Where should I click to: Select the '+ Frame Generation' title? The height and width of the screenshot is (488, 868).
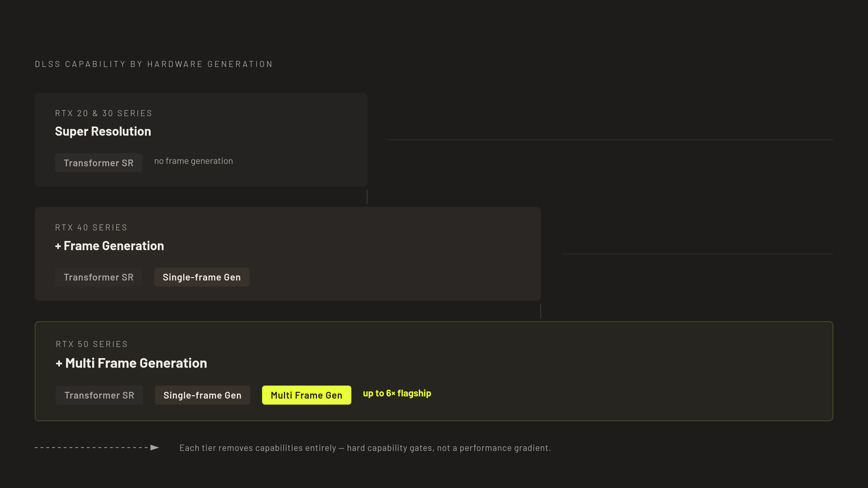109,246
